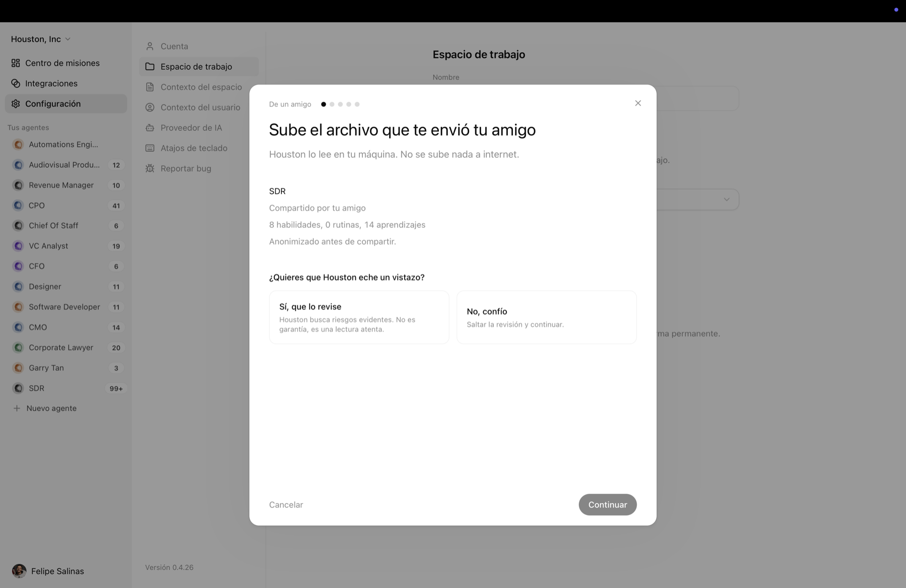Open Reportar bug section
Viewport: 906px width, 588px height.
pos(199,169)
